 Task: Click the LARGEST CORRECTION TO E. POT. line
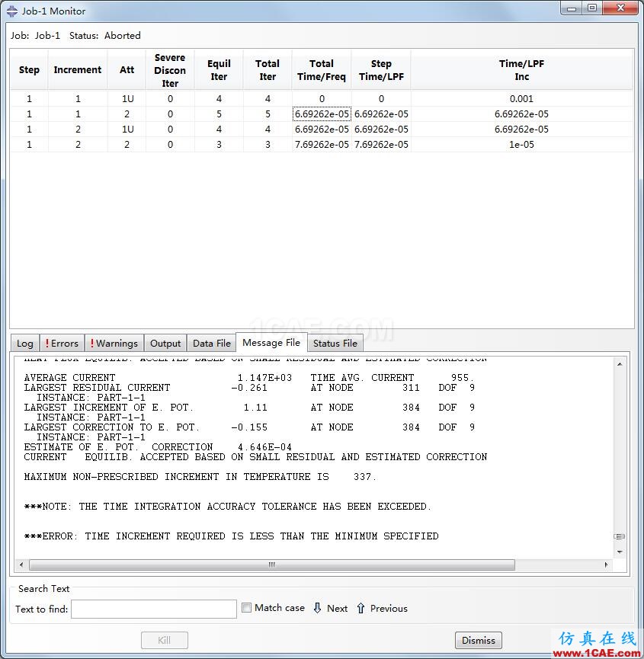point(249,427)
